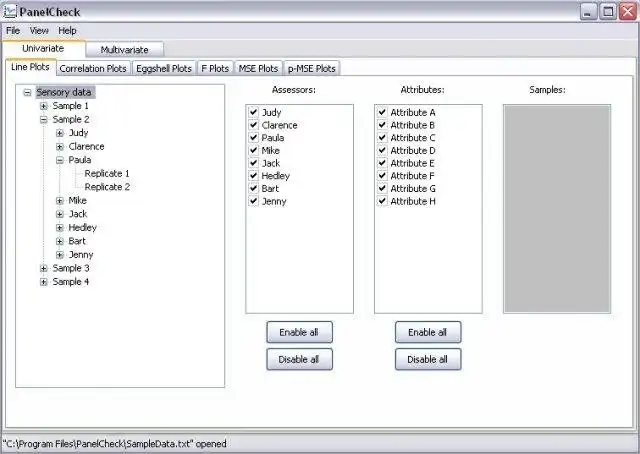Viewport: 640px width, 454px height.
Task: Maximize the PanelCheck window
Action: pos(608,12)
